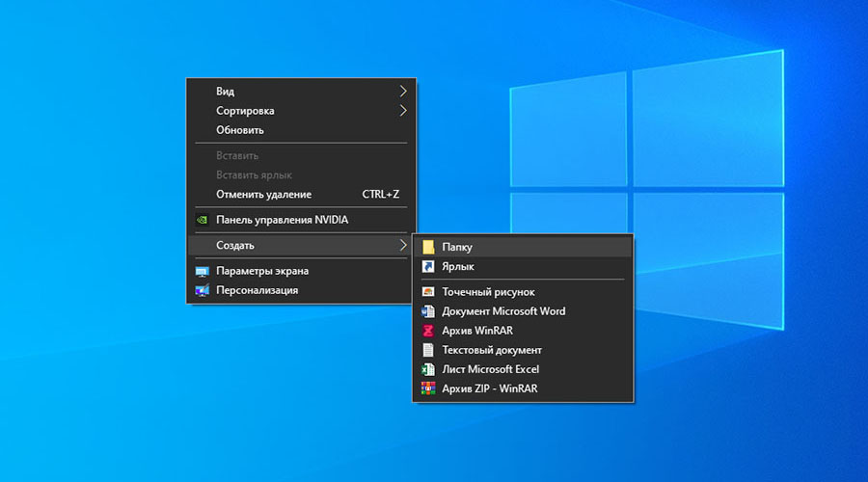Create a Текстовый документ

(x=523, y=350)
